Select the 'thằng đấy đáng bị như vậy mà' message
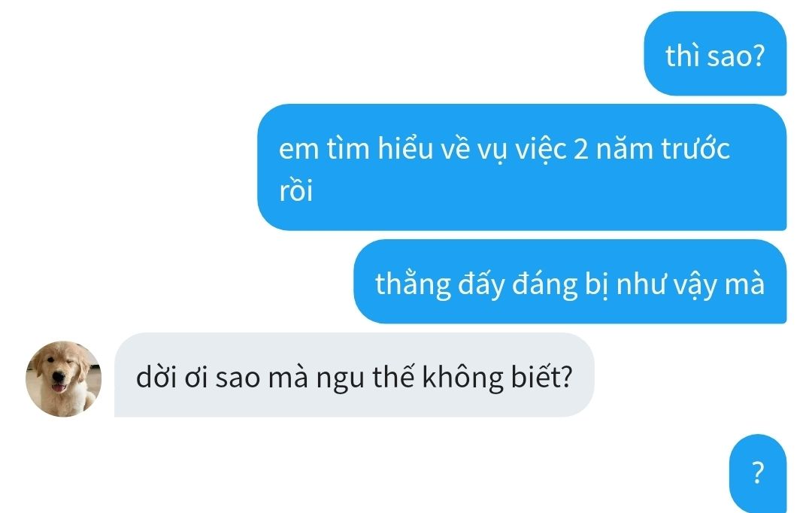The image size is (812, 513). pyautogui.click(x=570, y=281)
